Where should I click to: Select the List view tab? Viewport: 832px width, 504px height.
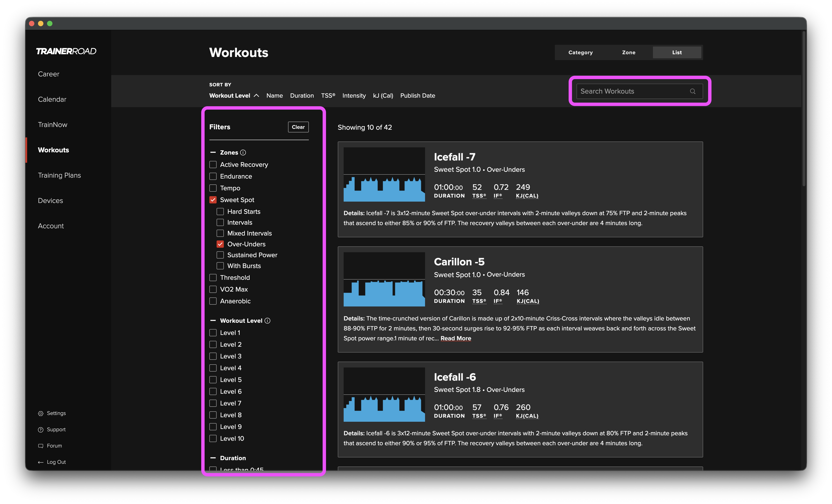pyautogui.click(x=677, y=52)
